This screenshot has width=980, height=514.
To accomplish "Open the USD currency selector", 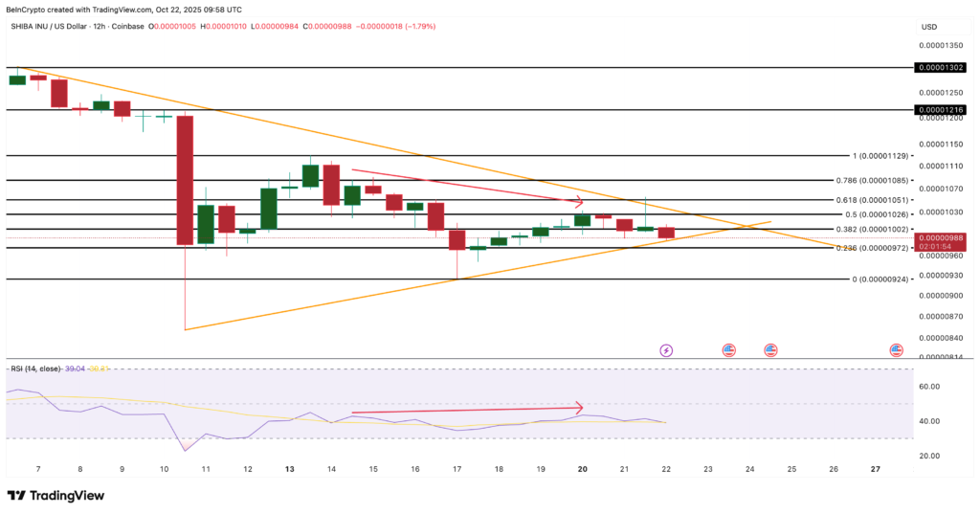I will click(928, 27).
